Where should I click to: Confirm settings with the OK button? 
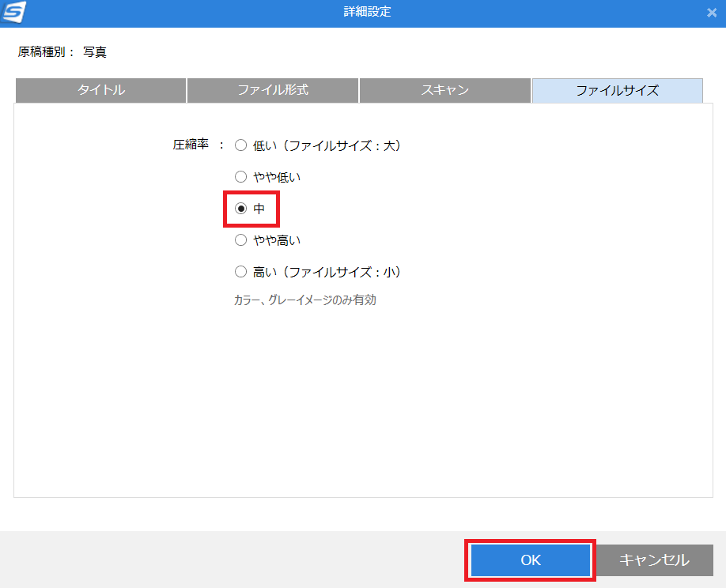(x=531, y=560)
